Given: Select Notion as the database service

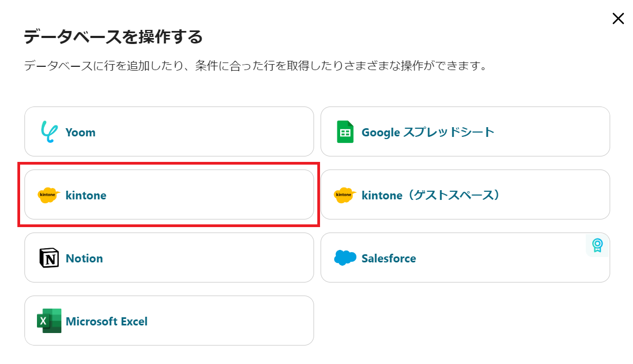Looking at the screenshot, I should pos(168,258).
